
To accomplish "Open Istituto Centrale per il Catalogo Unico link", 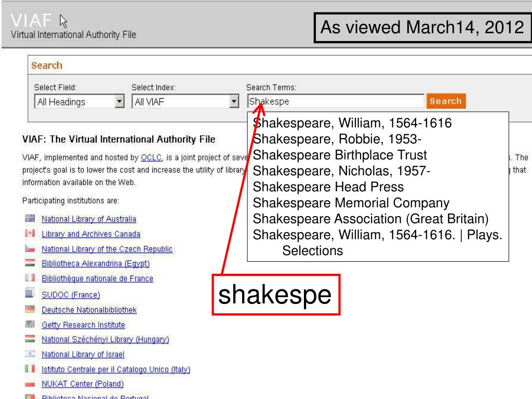I will tap(116, 369).
